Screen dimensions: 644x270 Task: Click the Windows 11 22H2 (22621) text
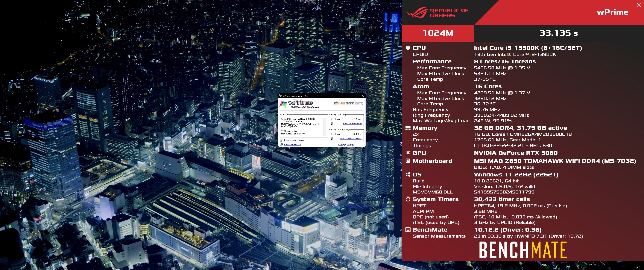[x=516, y=174]
